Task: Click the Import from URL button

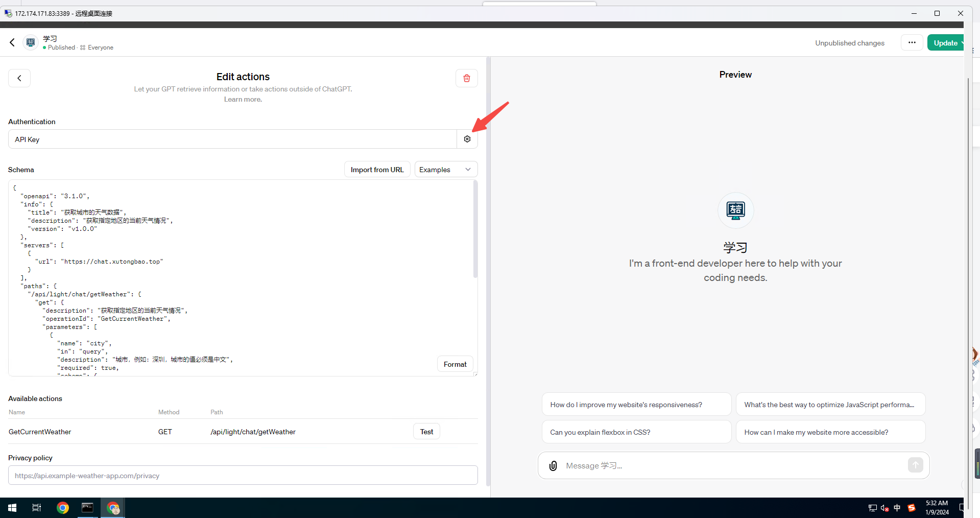Action: [377, 170]
